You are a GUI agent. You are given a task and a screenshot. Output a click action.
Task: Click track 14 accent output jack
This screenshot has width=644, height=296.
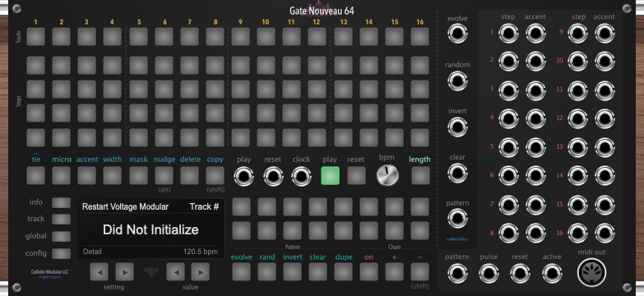click(x=605, y=176)
